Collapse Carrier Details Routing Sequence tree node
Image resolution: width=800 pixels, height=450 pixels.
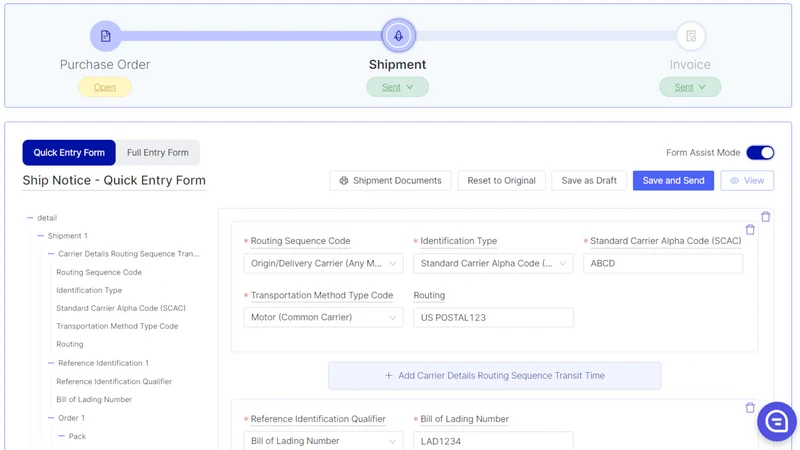[x=51, y=254]
